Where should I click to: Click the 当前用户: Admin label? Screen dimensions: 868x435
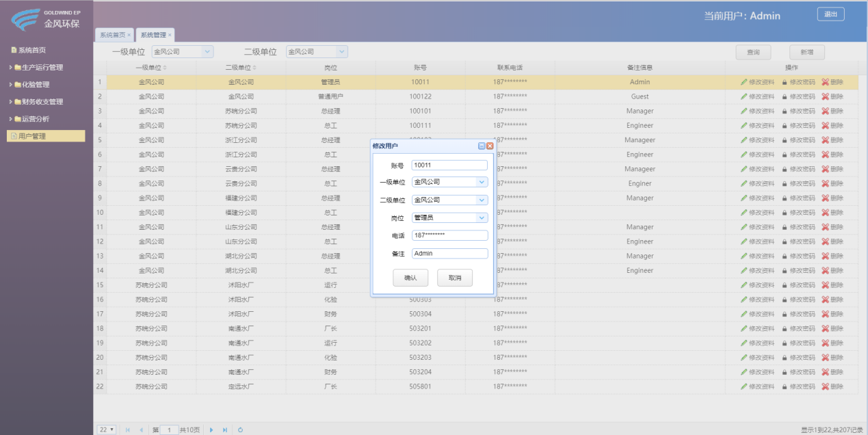click(742, 16)
